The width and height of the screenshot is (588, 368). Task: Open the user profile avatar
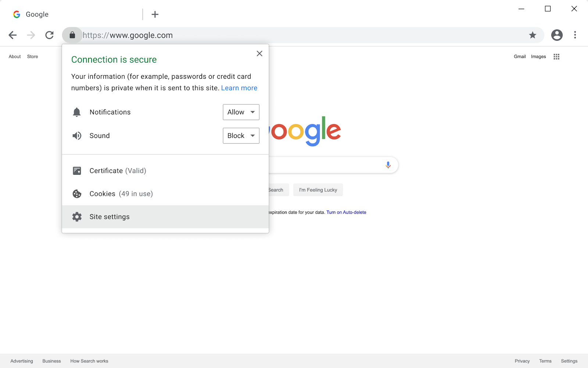[x=557, y=35]
